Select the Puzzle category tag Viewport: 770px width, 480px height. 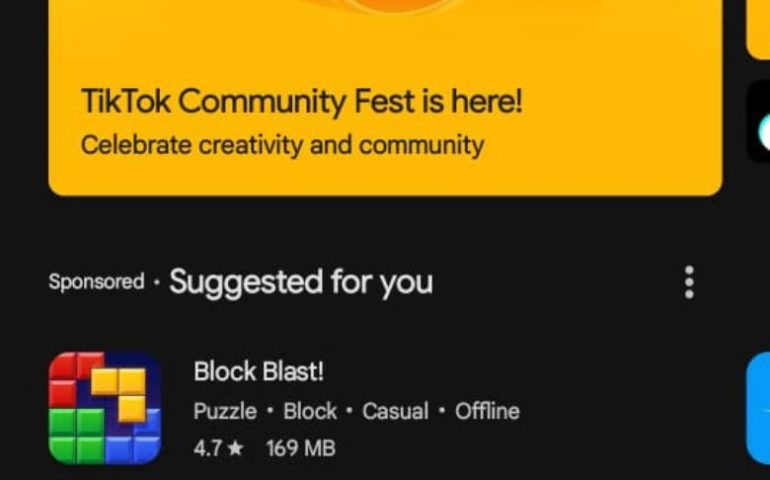coord(225,411)
